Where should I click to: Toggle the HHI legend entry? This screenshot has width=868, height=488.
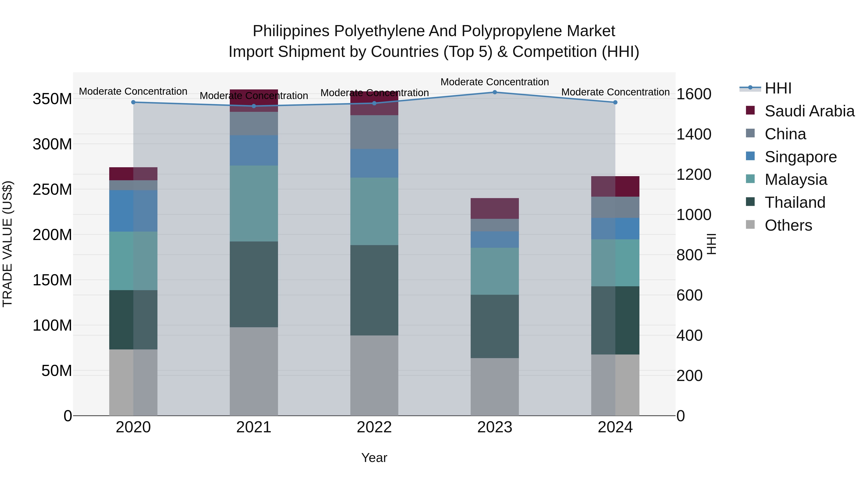766,88
